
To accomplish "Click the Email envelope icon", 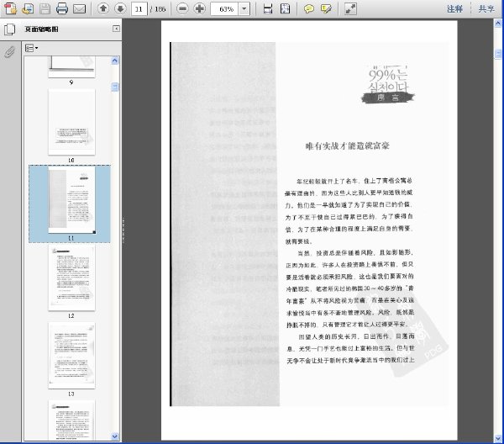I will coord(79,8).
